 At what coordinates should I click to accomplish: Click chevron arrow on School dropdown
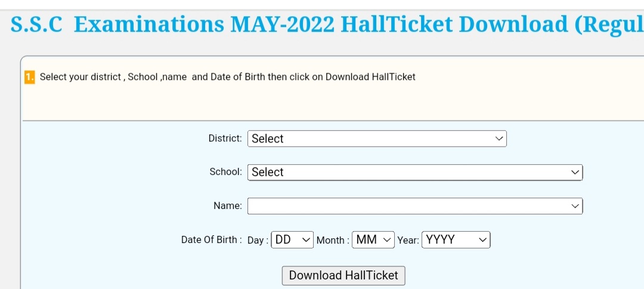pyautogui.click(x=575, y=172)
